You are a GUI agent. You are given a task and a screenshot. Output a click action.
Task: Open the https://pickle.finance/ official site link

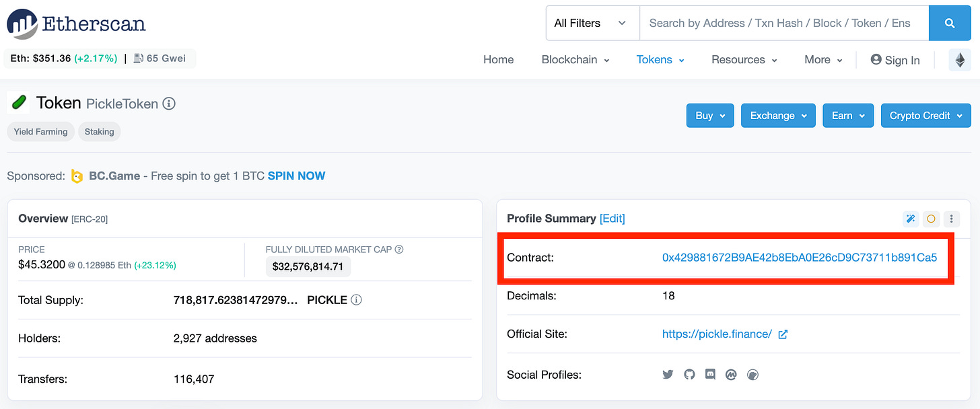pos(717,334)
